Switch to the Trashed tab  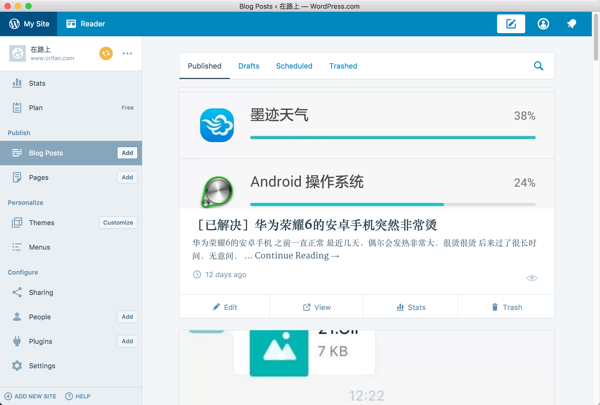pyautogui.click(x=343, y=66)
